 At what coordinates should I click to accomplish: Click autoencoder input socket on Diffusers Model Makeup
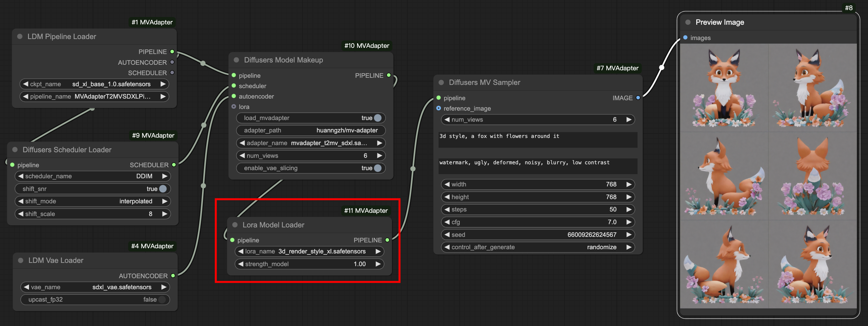(234, 96)
